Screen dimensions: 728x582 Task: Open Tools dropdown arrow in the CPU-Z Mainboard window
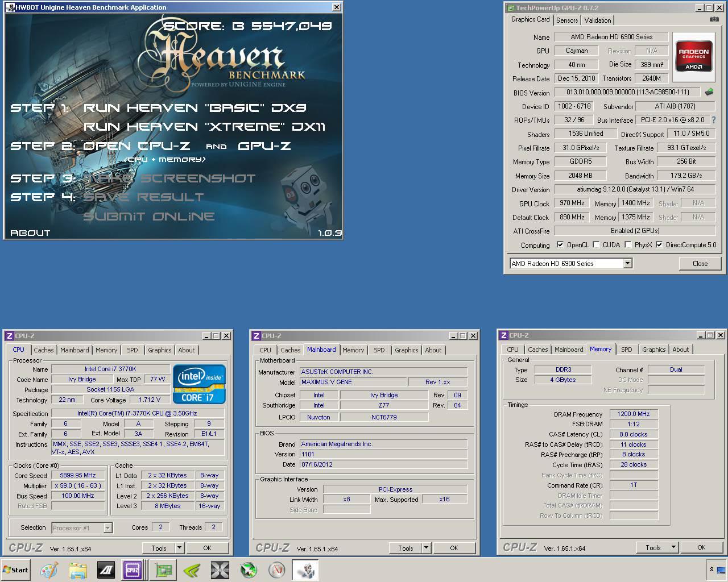point(426,548)
